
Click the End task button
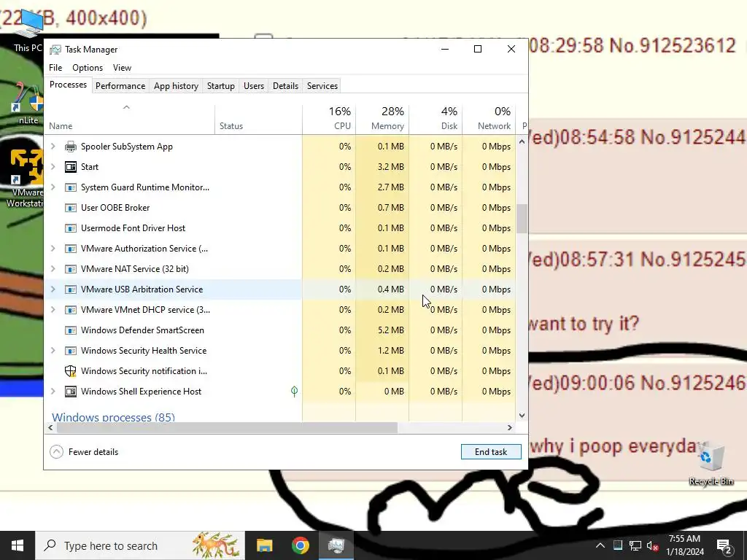[491, 452]
